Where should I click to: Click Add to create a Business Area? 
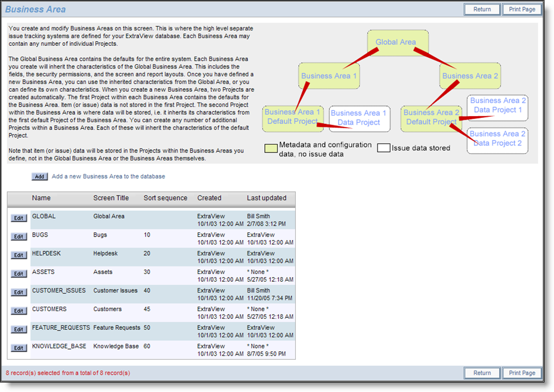[39, 176]
